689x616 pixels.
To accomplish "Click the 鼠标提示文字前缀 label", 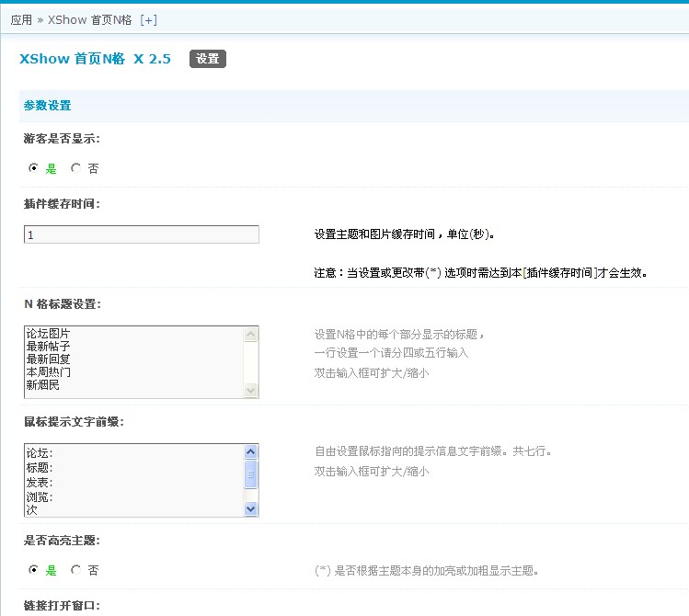I will tap(74, 422).
